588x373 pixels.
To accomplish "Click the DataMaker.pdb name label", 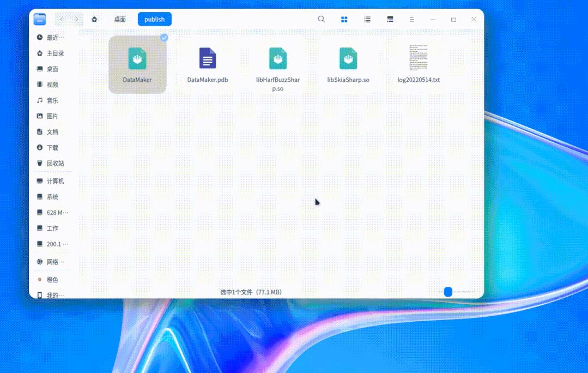I will coord(208,80).
